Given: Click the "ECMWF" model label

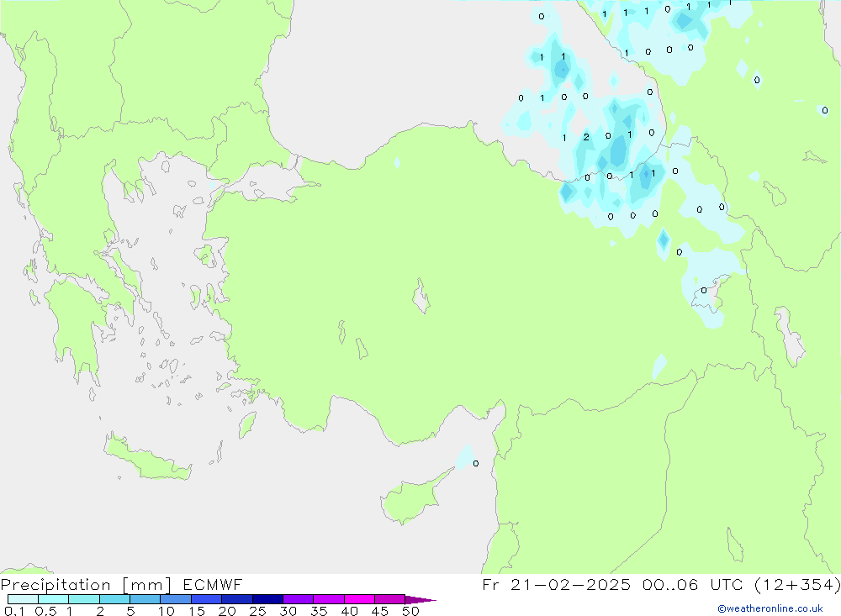Looking at the screenshot, I should pyautogui.click(x=213, y=584).
